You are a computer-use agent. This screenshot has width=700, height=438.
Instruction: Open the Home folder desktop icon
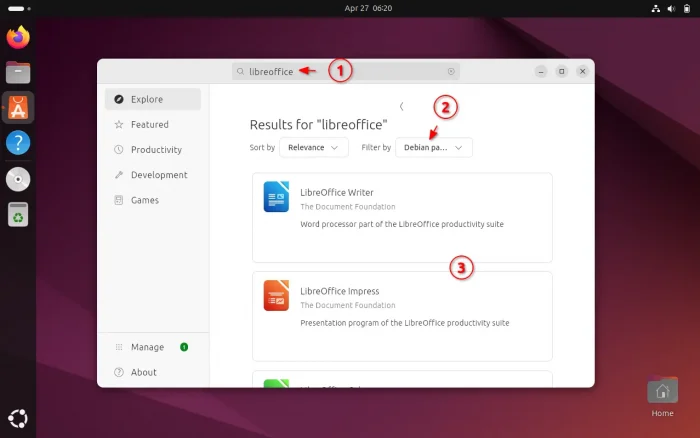(662, 392)
